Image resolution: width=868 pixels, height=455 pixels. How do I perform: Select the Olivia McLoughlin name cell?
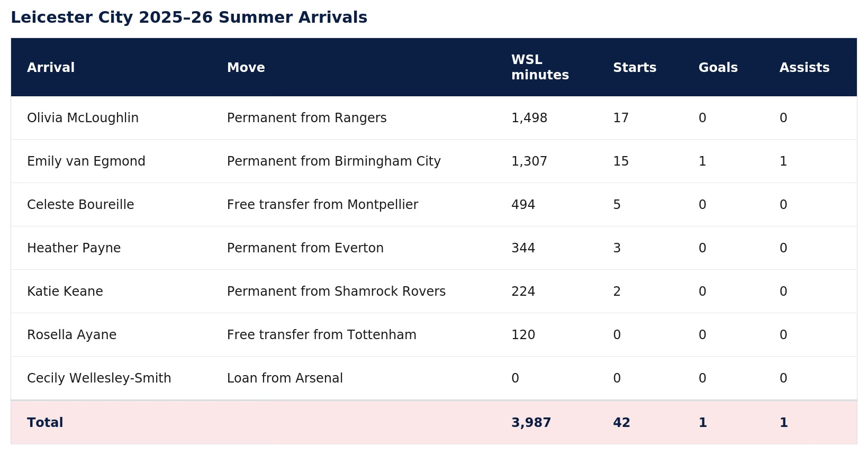point(83,118)
